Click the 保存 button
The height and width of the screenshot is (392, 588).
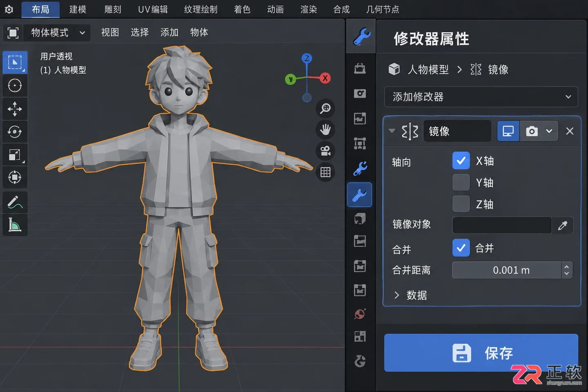tap(481, 353)
